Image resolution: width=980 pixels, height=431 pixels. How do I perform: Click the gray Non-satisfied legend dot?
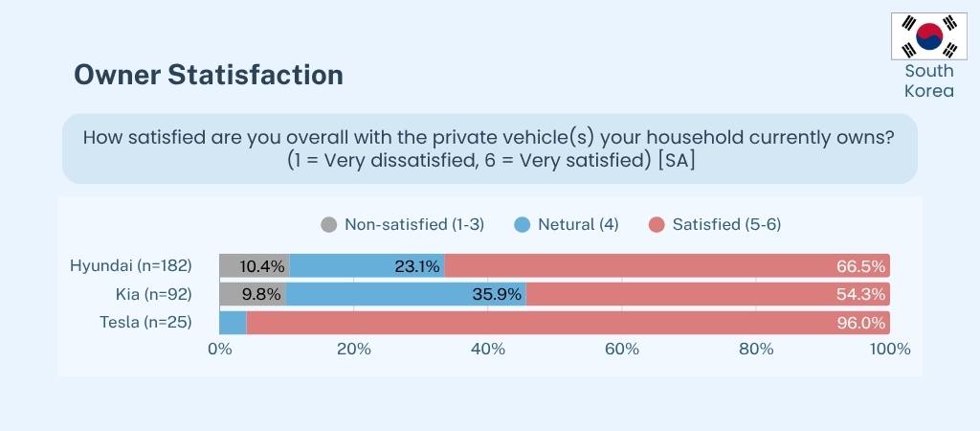pos(329,225)
